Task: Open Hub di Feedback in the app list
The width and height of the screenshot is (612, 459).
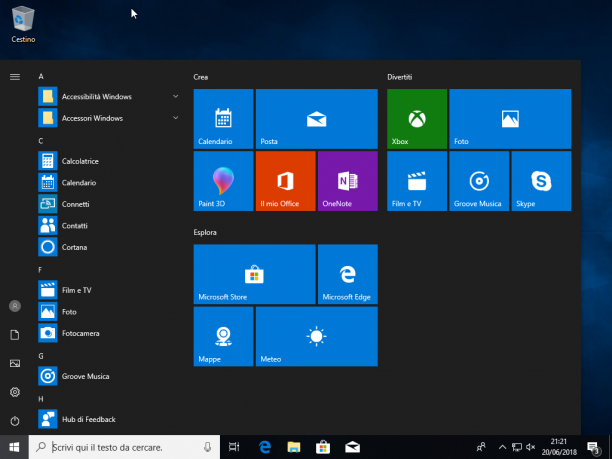Action: [109, 419]
